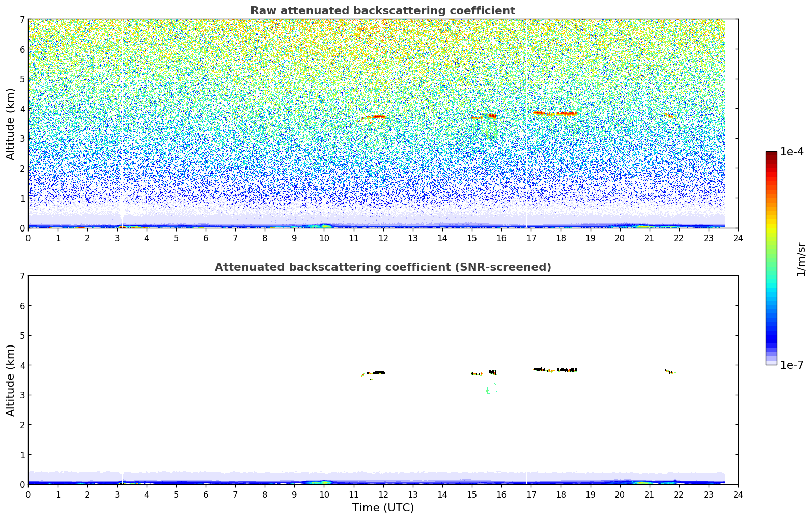Click the cloud near 21.5 UTC in bottom plot
Image resolution: width=812 pixels, height=519 pixels.
[x=669, y=372]
